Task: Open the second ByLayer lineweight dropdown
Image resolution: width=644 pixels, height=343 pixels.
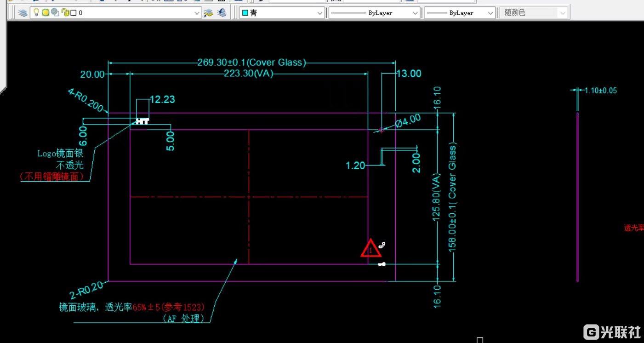Action: (x=490, y=13)
